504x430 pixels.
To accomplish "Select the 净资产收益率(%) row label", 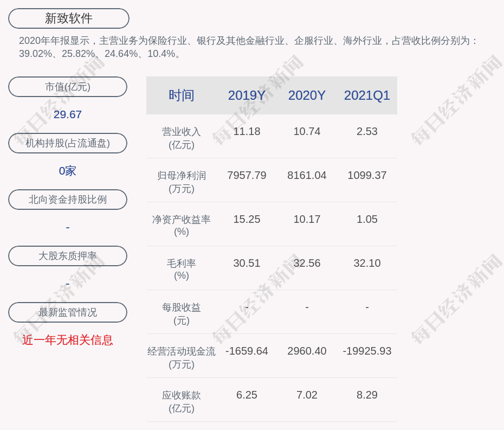I will pos(182,225).
